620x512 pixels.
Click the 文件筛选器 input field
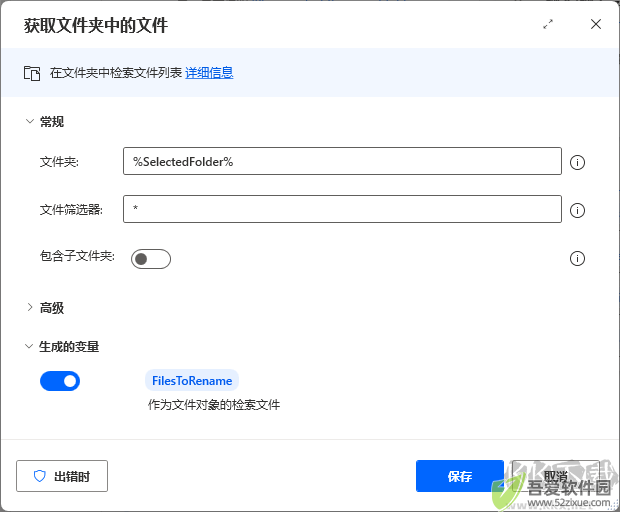click(x=342, y=209)
